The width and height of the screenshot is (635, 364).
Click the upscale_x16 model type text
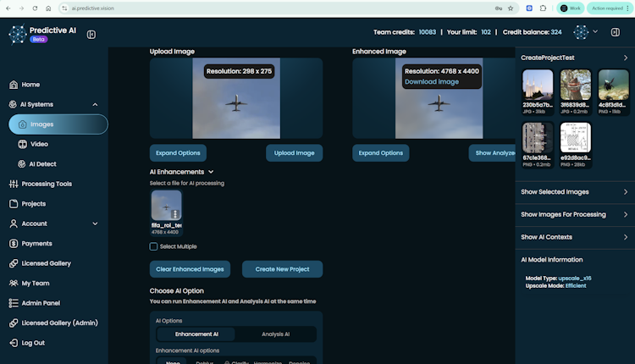pyautogui.click(x=575, y=279)
